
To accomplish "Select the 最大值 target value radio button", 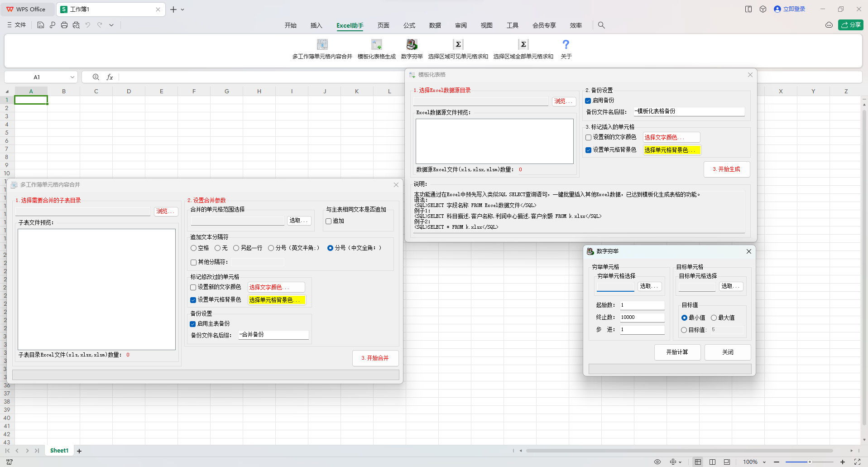I will [713, 318].
